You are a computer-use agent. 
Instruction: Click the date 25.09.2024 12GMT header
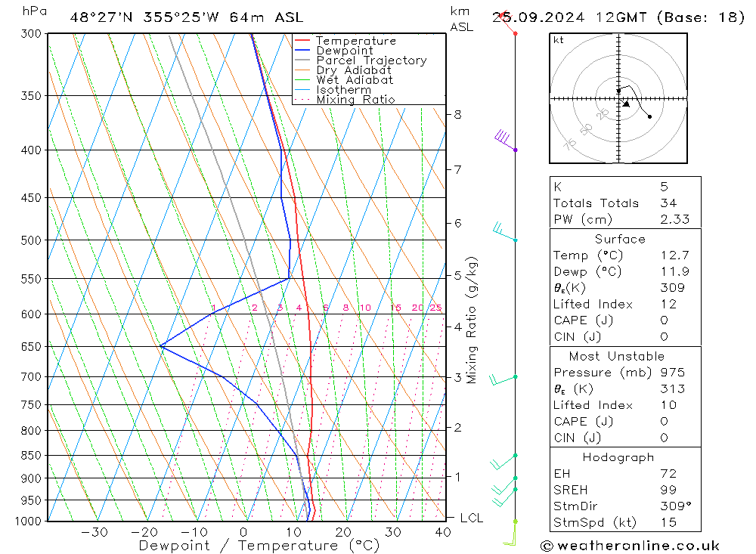[618, 18]
